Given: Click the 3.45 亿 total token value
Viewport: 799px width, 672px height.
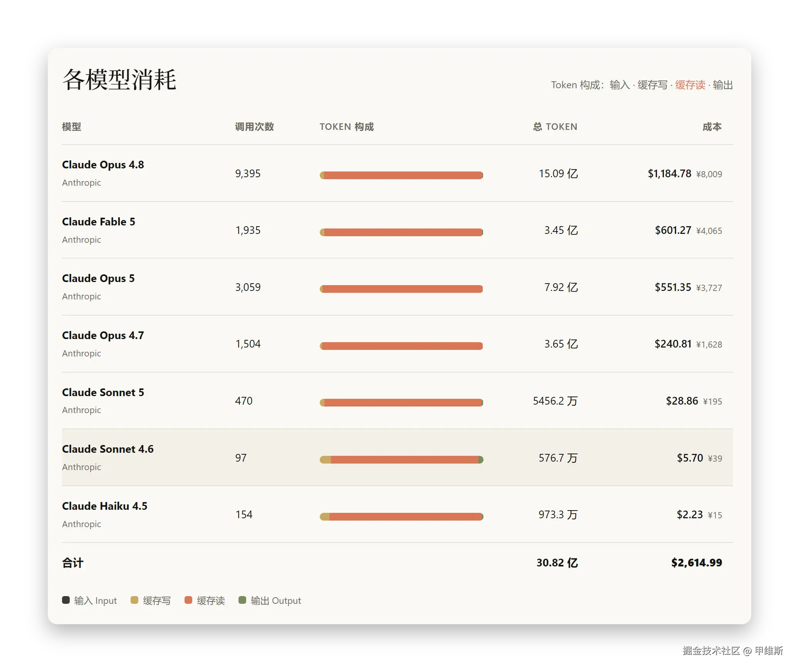Looking at the screenshot, I should tap(561, 230).
